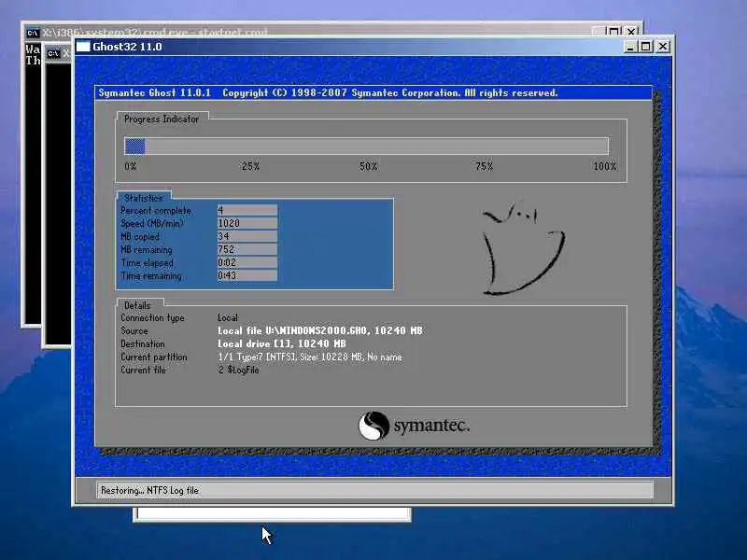Click the Source text 'Local file U:\WINDOWS2000.GHO'
747x560 pixels.
[292, 330]
